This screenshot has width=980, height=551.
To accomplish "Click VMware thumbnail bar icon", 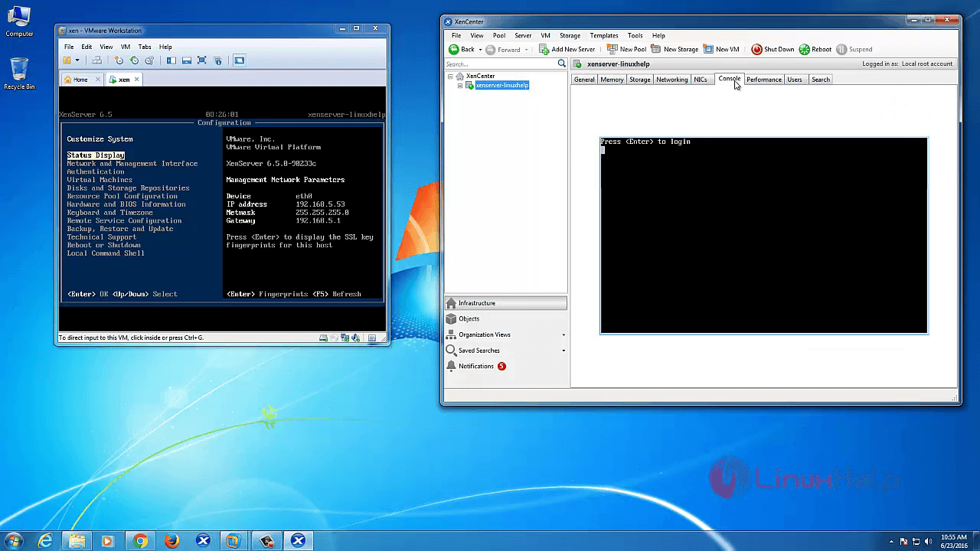I will [187, 60].
